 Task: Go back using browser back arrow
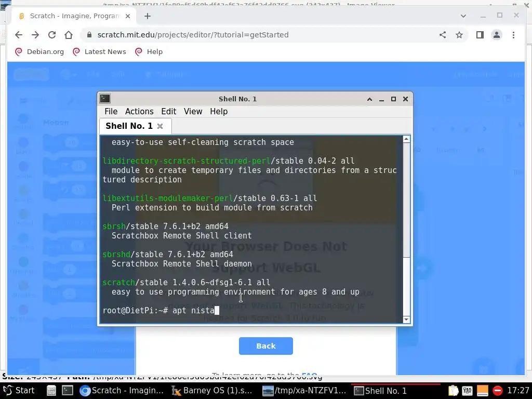tap(19, 35)
